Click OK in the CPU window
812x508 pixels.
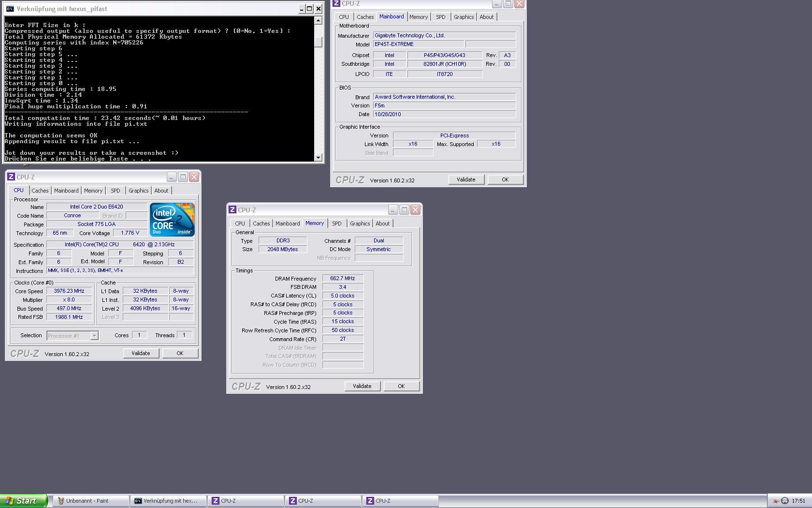180,353
